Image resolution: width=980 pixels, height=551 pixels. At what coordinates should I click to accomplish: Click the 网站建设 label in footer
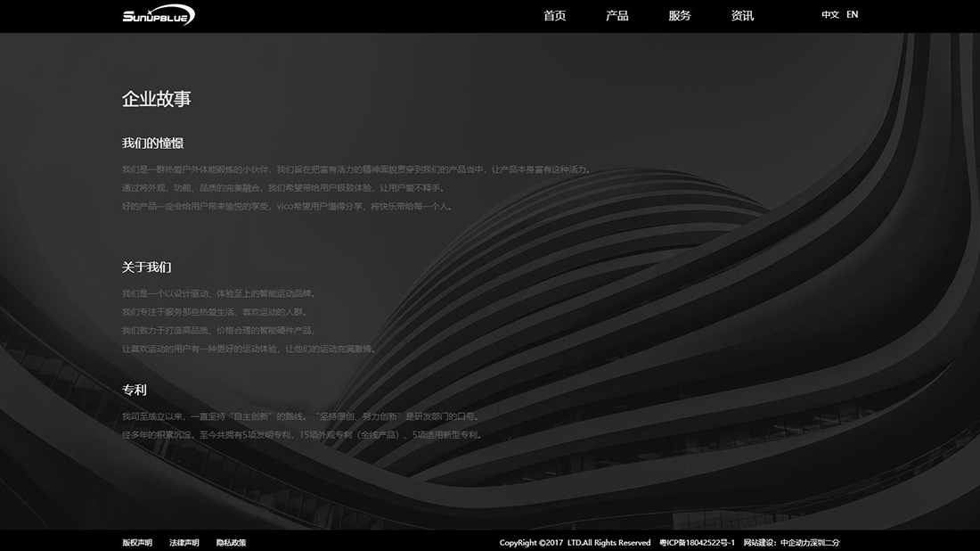pyautogui.click(x=760, y=543)
